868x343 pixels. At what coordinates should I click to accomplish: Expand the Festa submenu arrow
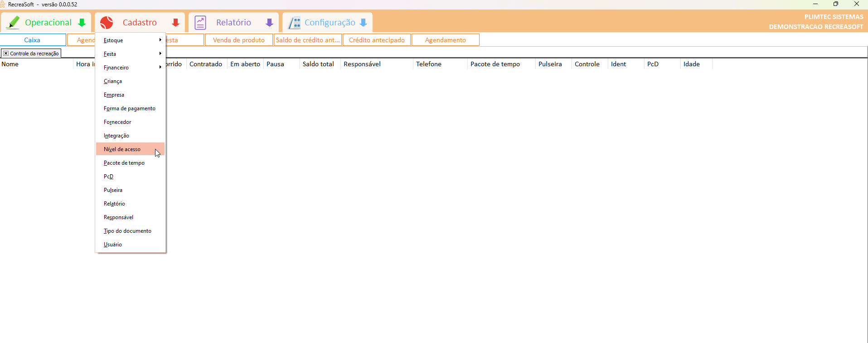(160, 54)
